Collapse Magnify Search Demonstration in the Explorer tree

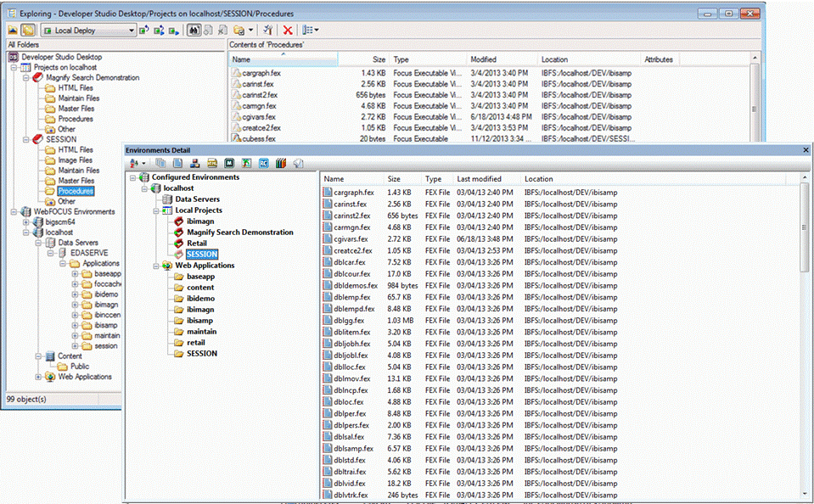[x=26, y=78]
